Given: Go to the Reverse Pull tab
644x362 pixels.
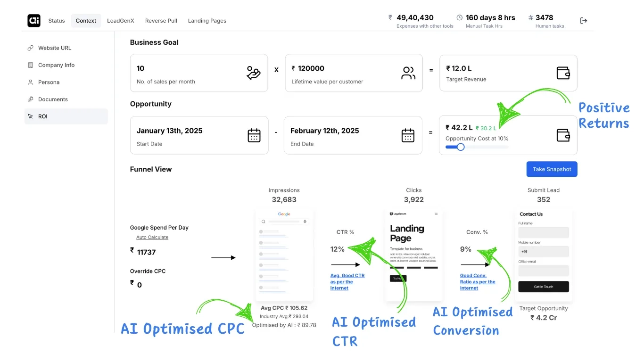Looking at the screenshot, I should [161, 21].
